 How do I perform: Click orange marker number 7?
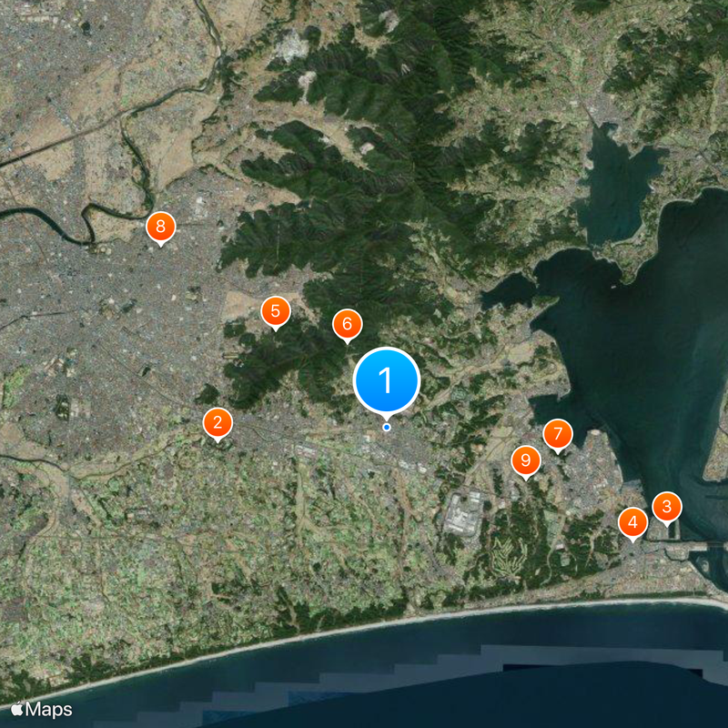pos(558,435)
